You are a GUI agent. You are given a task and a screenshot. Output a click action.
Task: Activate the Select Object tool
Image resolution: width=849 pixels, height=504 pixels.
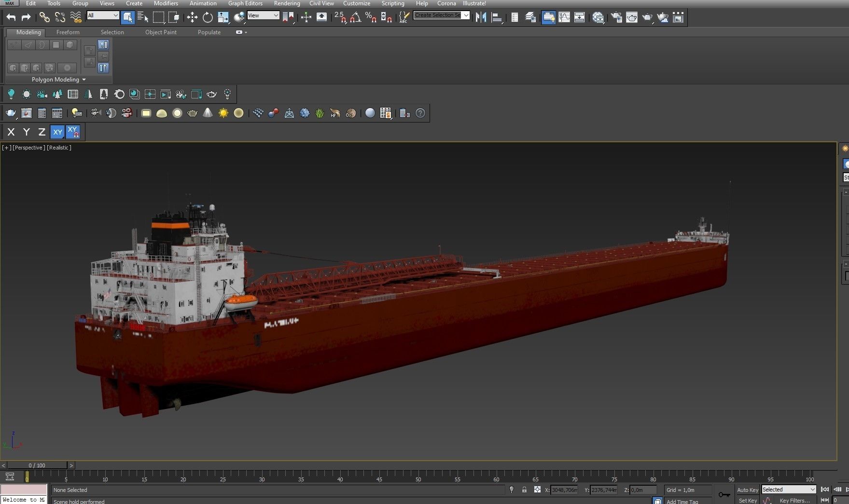click(127, 17)
